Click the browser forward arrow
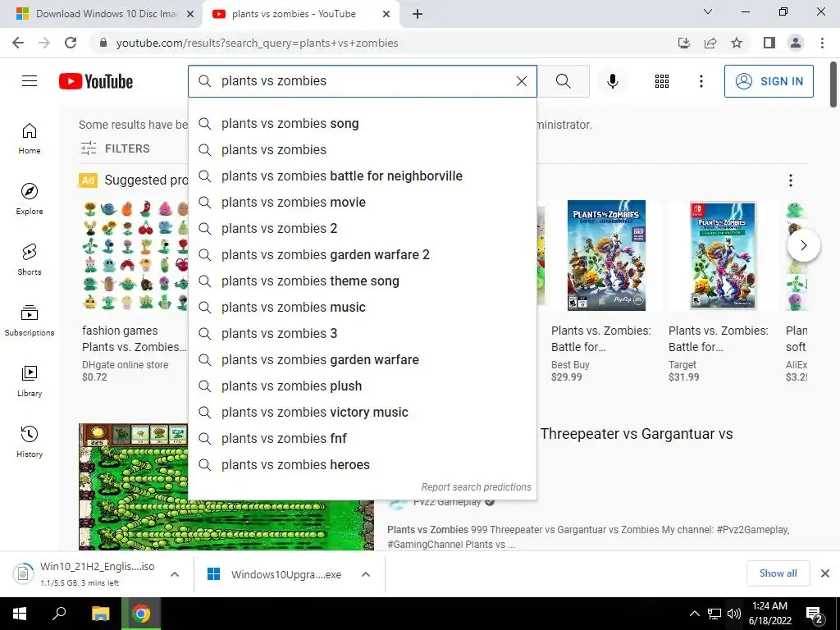 (x=44, y=43)
